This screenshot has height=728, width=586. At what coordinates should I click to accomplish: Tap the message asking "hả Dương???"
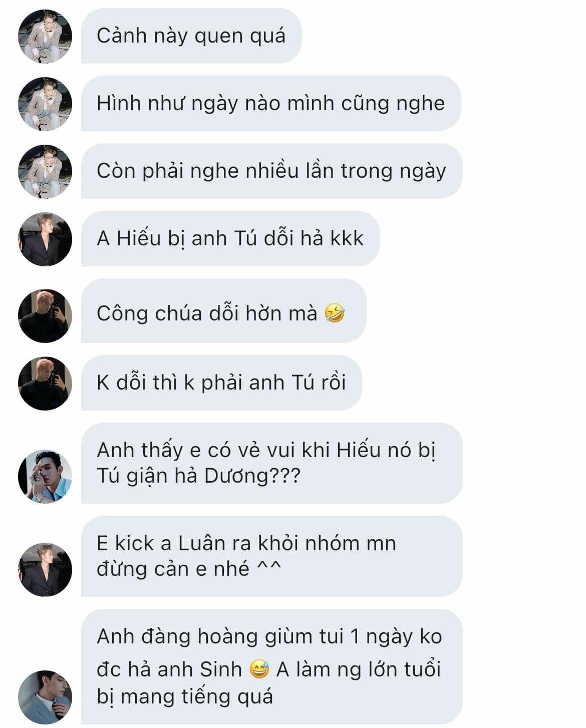pos(271,463)
